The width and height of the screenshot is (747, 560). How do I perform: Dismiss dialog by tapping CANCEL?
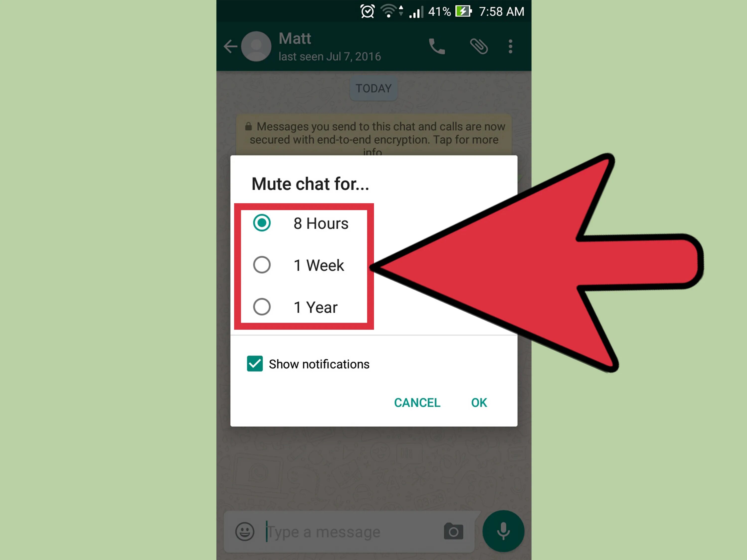pos(417,402)
